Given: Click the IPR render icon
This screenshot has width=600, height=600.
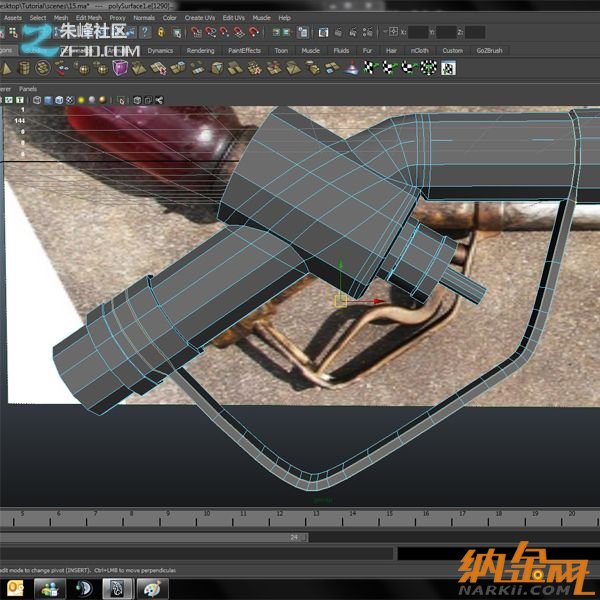Looking at the screenshot, I should point(353,33).
